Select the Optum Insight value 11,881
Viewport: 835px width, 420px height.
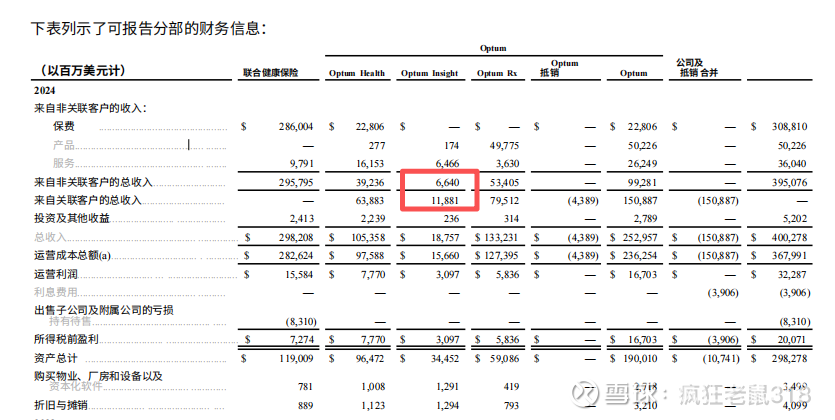pos(445,201)
